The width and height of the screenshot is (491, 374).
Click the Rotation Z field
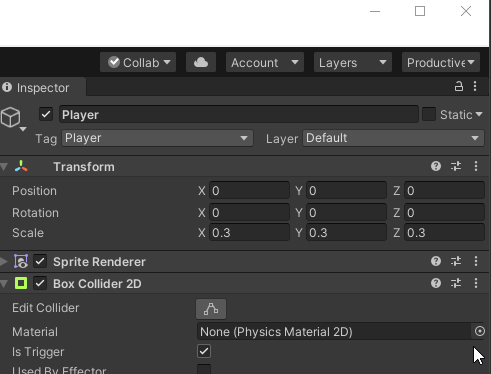444,213
